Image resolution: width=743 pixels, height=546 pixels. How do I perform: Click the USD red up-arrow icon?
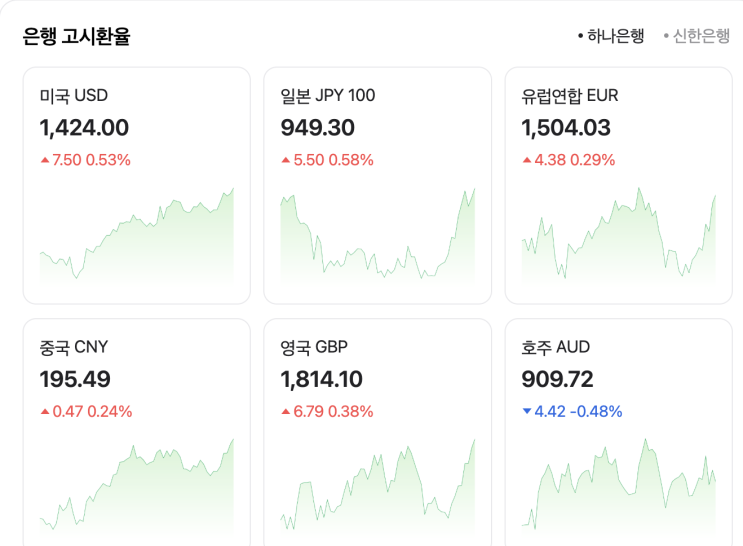(x=44, y=160)
